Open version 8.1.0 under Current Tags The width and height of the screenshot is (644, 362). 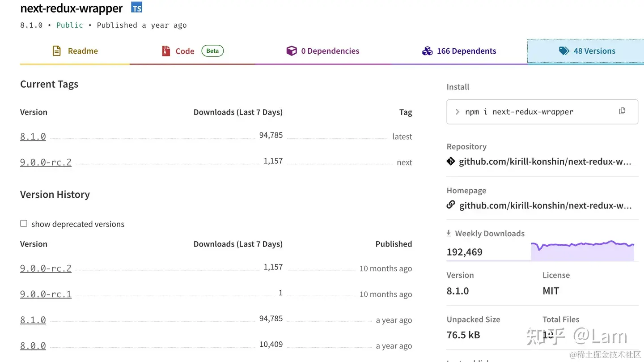coord(33,136)
